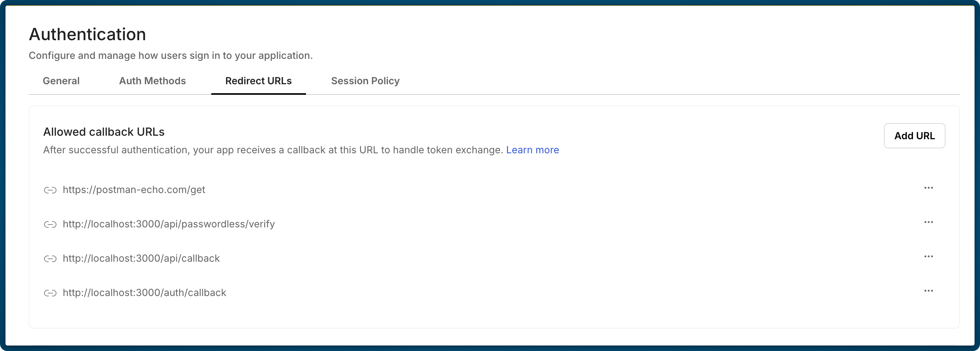Select the Redirect URLs tab
Screen dimensions: 980x351
(258, 81)
